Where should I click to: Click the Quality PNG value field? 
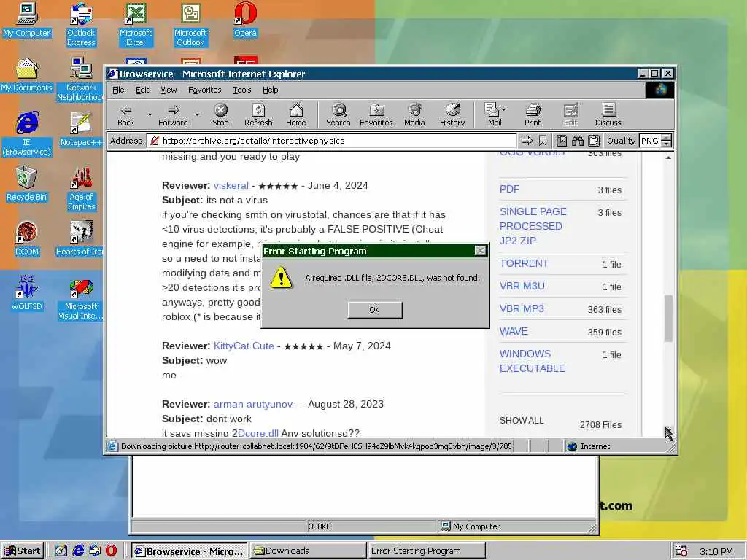650,141
